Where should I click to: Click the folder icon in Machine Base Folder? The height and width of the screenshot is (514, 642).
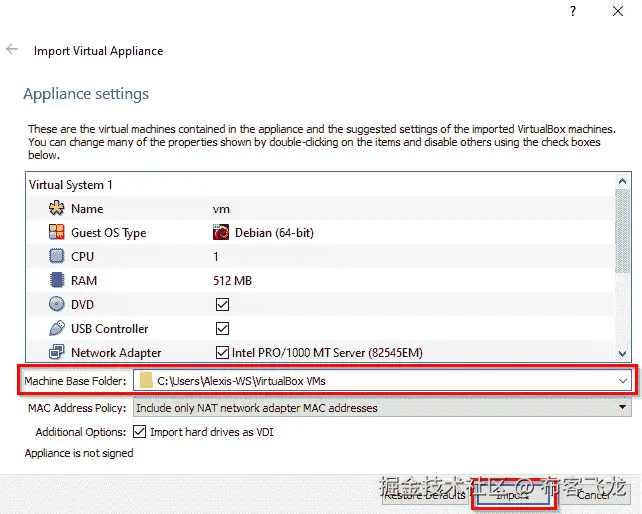(146, 380)
